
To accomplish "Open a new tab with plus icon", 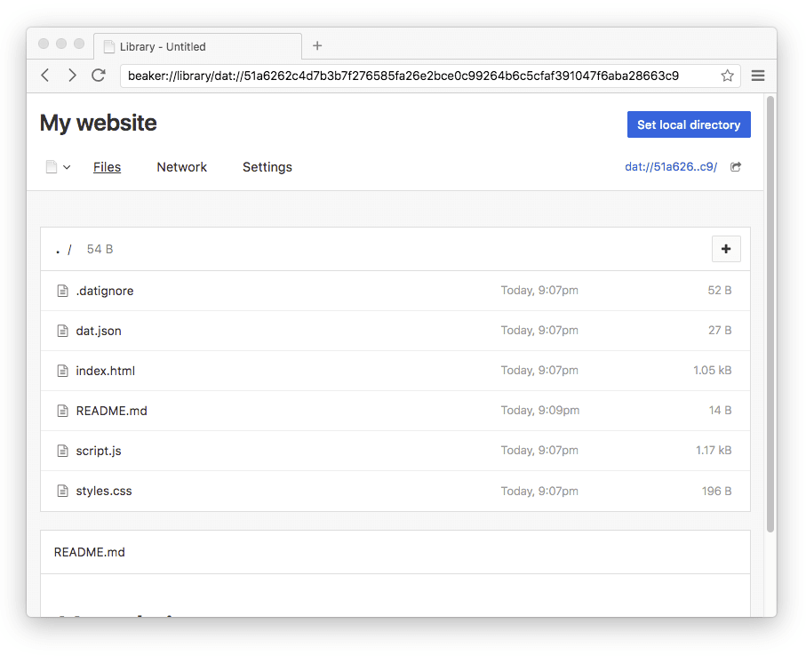I will tap(317, 45).
